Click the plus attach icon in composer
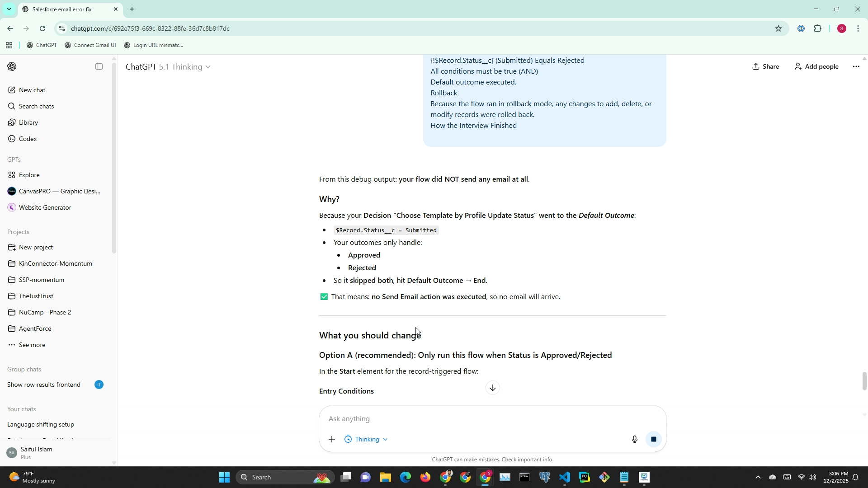Image resolution: width=868 pixels, height=488 pixels. pos(332,439)
